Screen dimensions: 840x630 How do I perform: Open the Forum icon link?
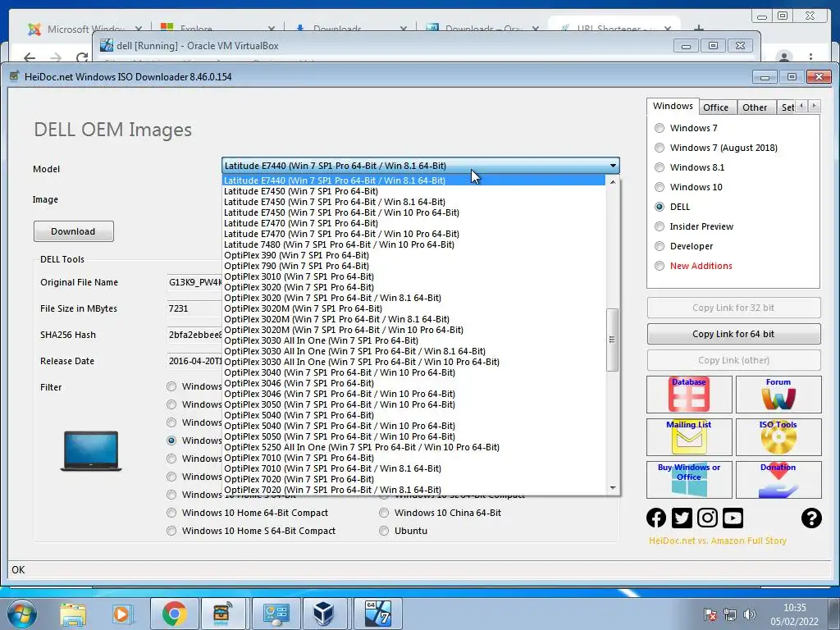pos(778,395)
